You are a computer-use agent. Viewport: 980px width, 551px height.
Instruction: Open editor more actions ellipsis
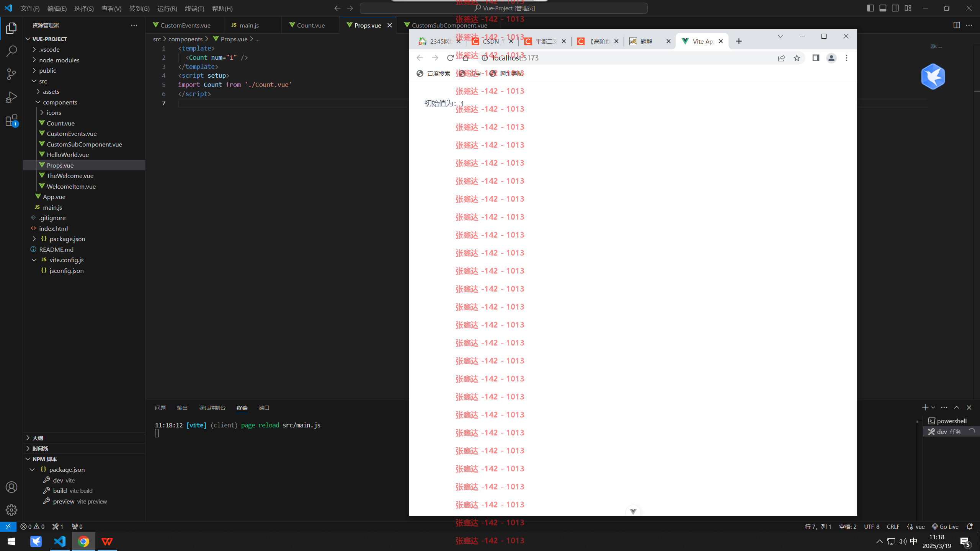click(x=969, y=25)
